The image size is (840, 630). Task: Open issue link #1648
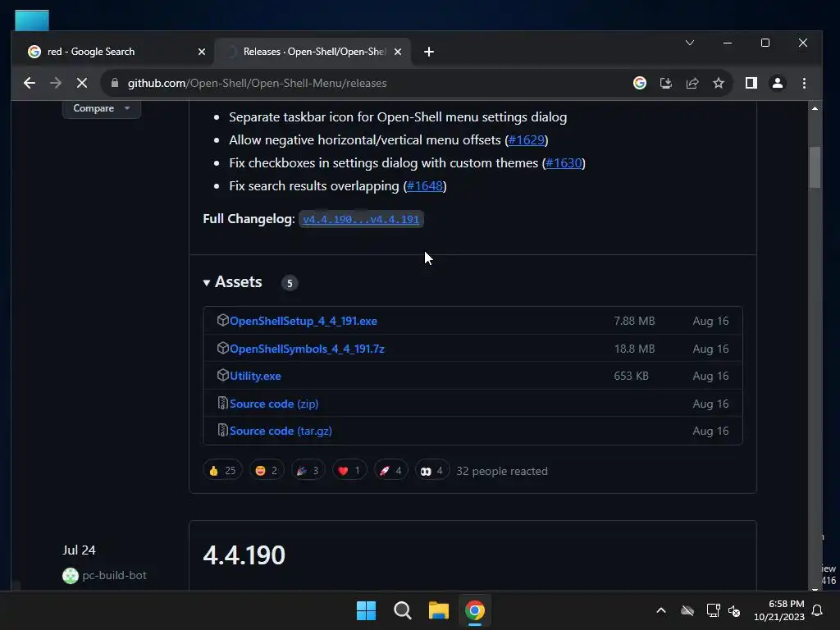point(425,186)
